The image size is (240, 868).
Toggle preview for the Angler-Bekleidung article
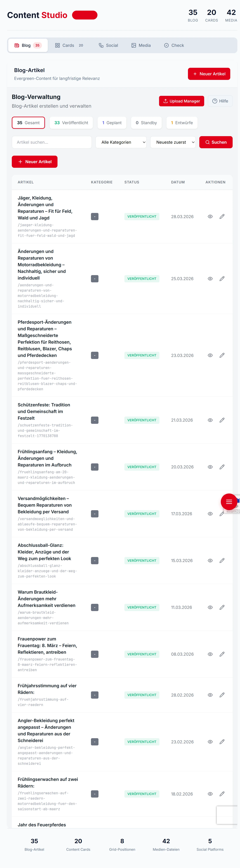click(x=210, y=742)
